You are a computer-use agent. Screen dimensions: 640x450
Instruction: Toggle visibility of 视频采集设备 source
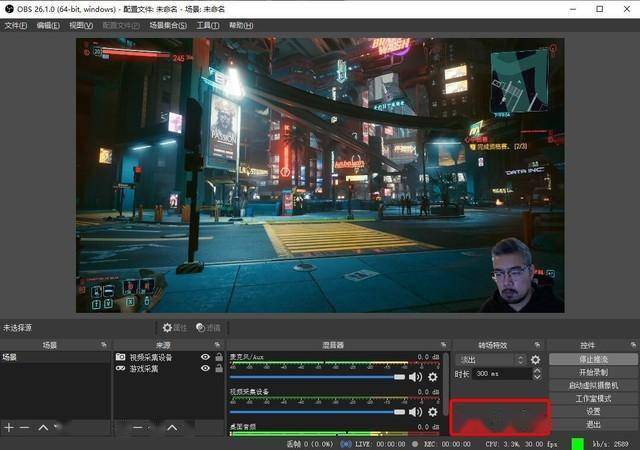tap(205, 357)
